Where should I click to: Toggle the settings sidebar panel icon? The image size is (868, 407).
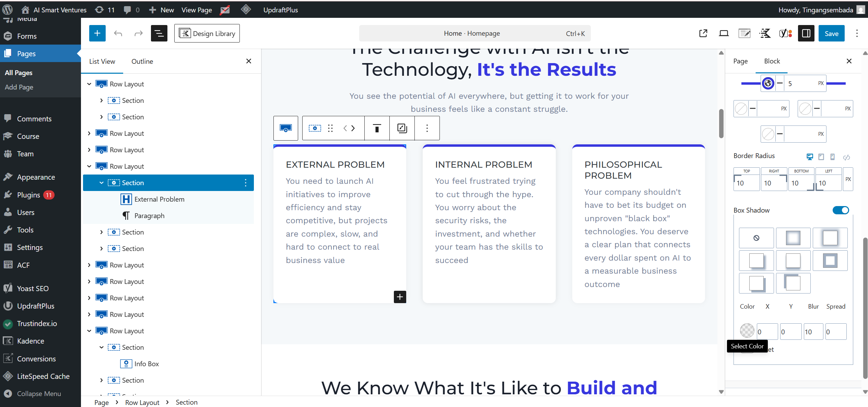pyautogui.click(x=806, y=33)
